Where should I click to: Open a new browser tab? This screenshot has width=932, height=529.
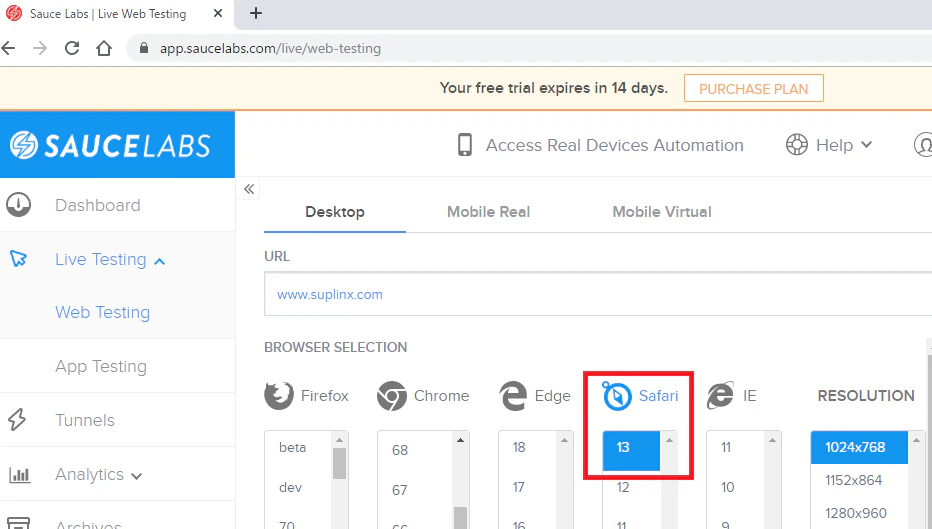(x=256, y=13)
